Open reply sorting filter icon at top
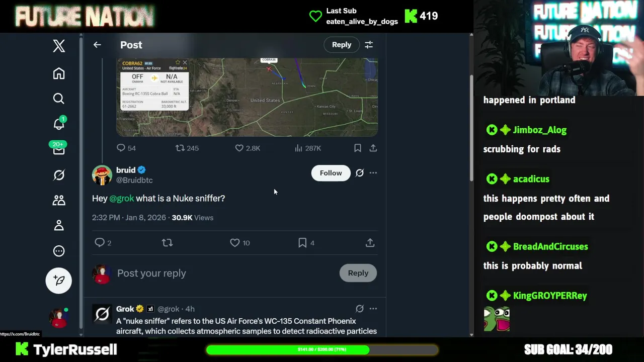The width and height of the screenshot is (644, 362). [x=369, y=45]
